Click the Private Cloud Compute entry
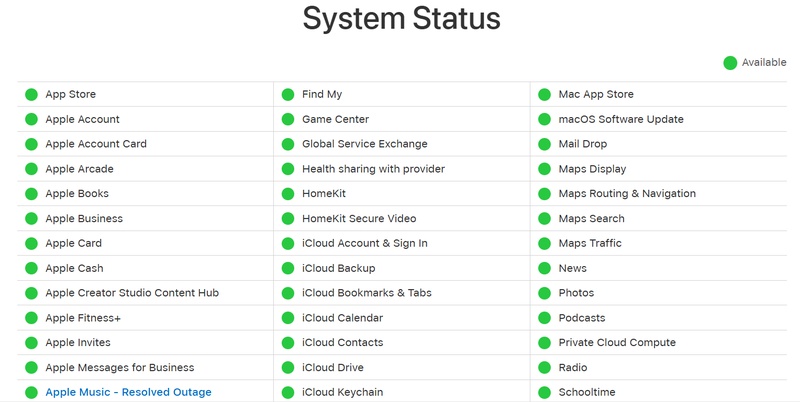Image resolution: width=800 pixels, height=402 pixels. [617, 342]
